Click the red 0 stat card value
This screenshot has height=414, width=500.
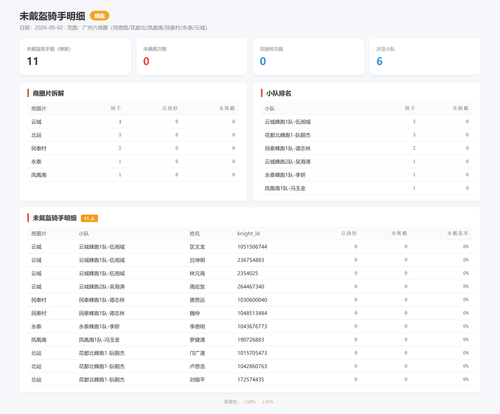pyautogui.click(x=146, y=61)
